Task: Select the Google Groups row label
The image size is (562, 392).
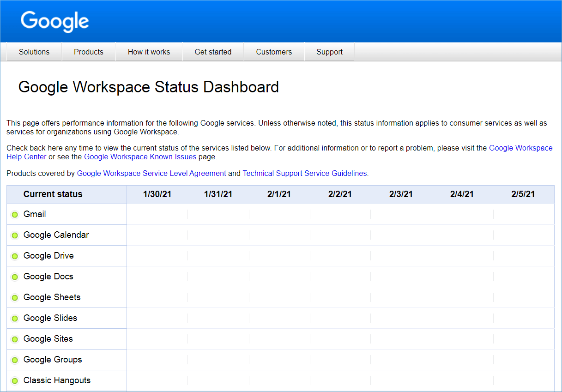Action: (53, 360)
